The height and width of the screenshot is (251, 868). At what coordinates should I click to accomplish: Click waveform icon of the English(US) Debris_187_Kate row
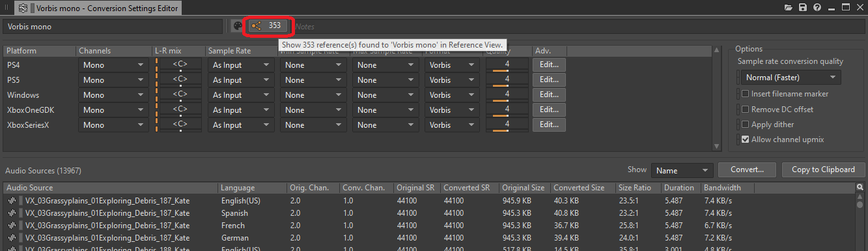(12, 201)
